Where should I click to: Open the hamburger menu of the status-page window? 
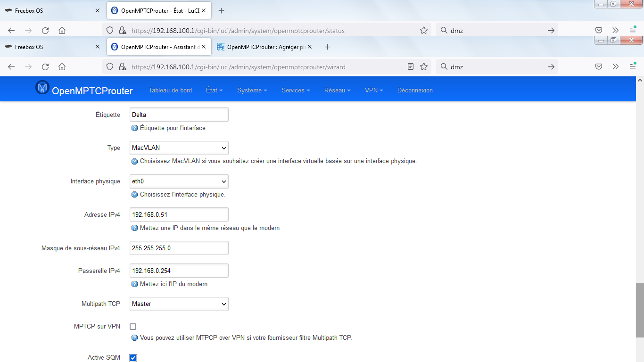pos(633,31)
